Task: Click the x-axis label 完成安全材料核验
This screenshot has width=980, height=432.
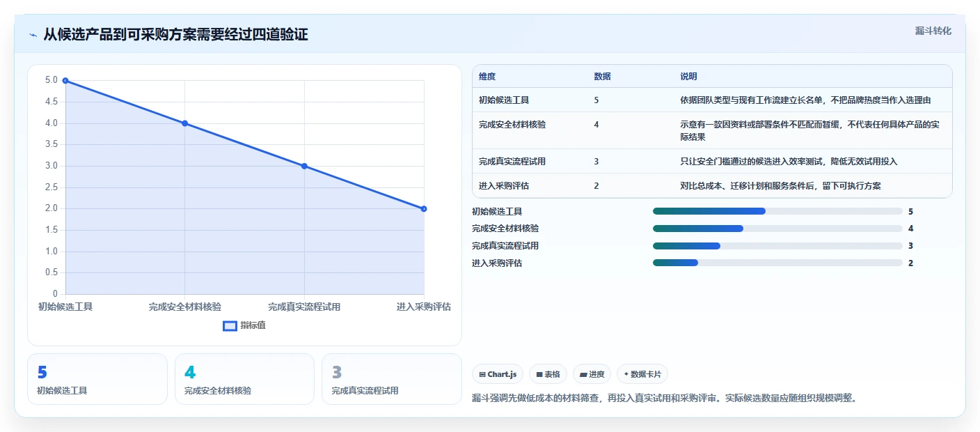Action: 185,307
